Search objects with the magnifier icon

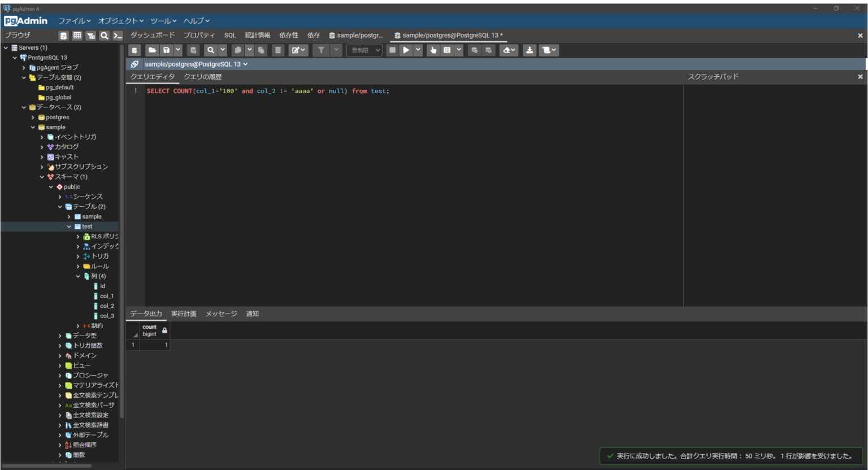click(105, 35)
